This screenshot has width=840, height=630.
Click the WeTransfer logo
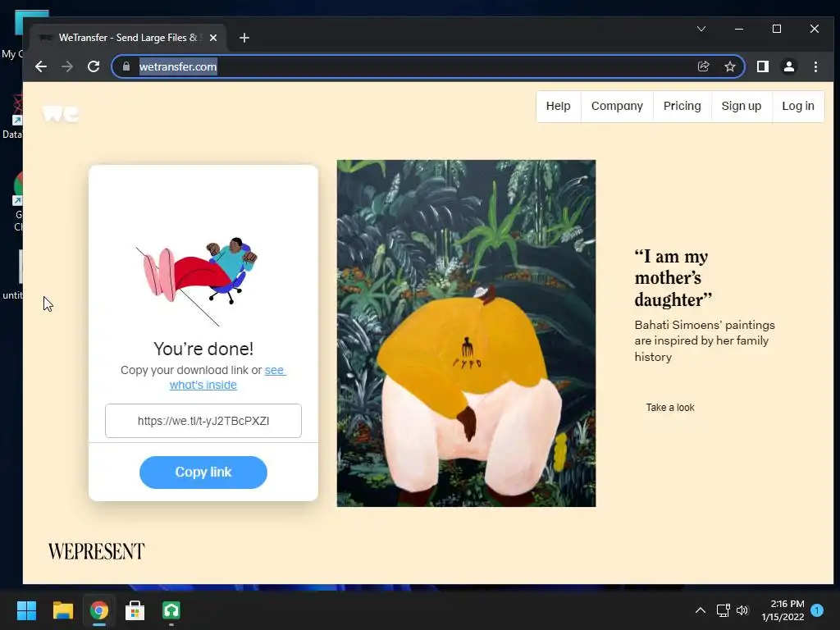pos(61,113)
